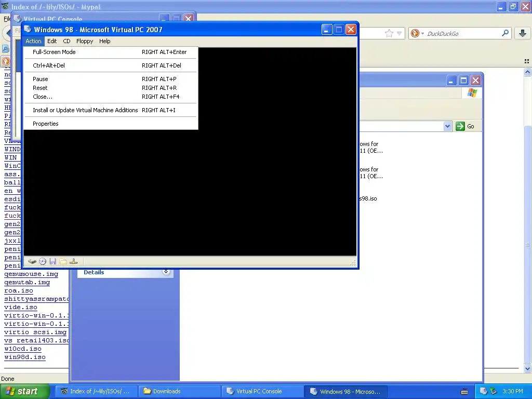Click the network adapter status icon in Virtual PC

pos(74,262)
